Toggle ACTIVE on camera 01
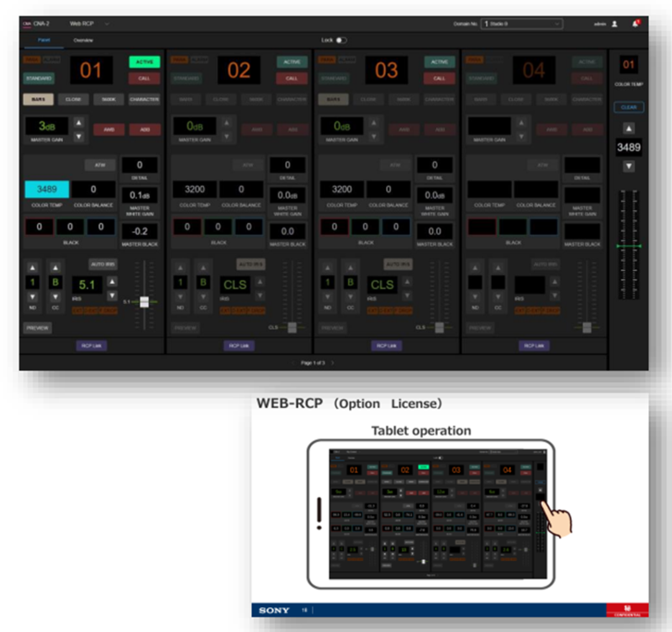 click(x=144, y=62)
